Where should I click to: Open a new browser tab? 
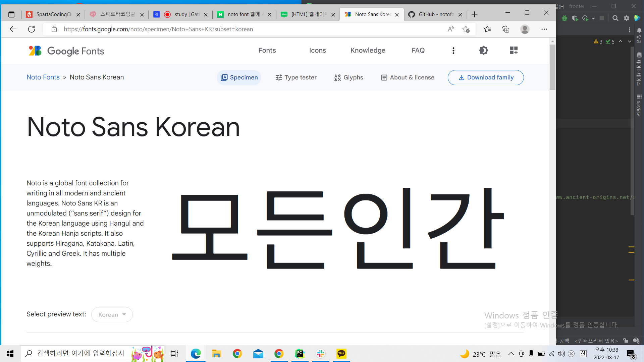474,14
